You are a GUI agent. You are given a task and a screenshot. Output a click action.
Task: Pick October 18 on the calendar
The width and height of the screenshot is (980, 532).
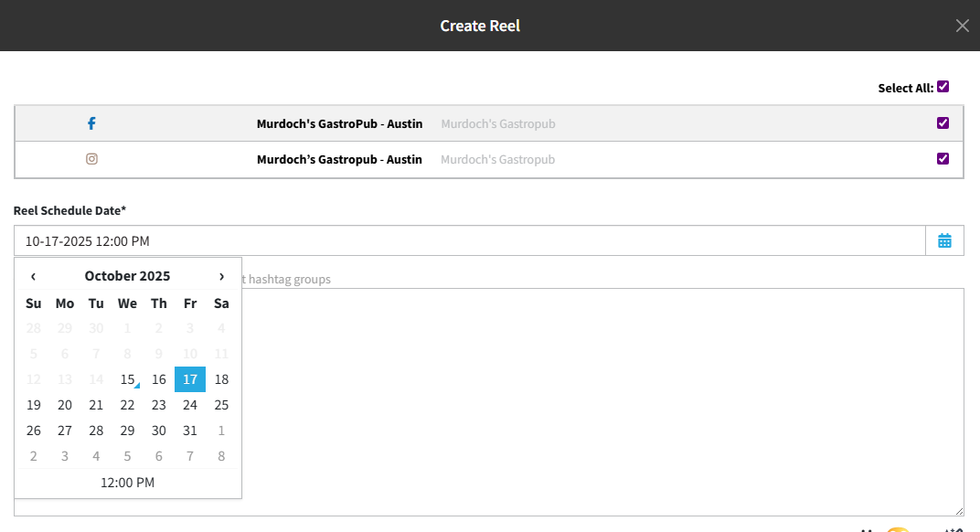coord(221,379)
